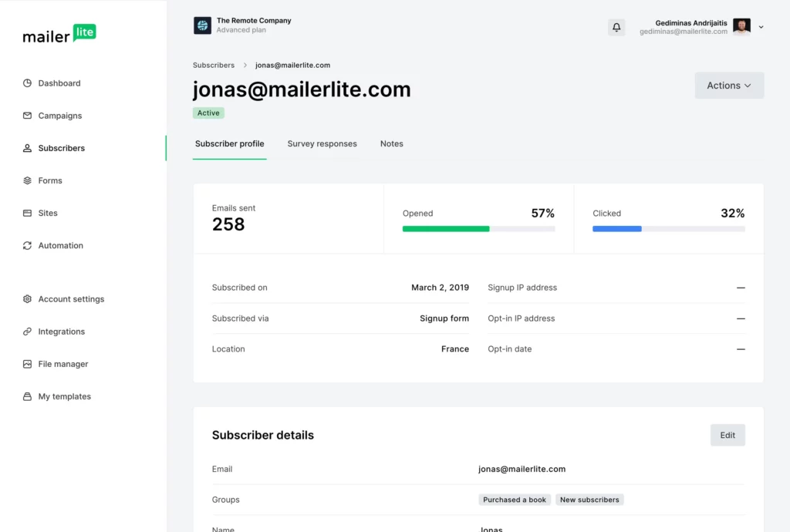Click the Integrations link icon

tap(27, 332)
